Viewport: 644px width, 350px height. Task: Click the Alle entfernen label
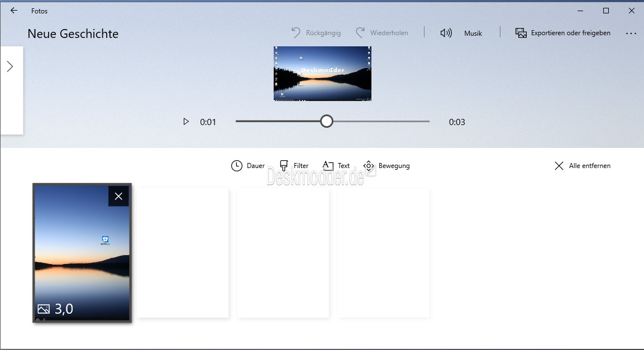pos(589,166)
